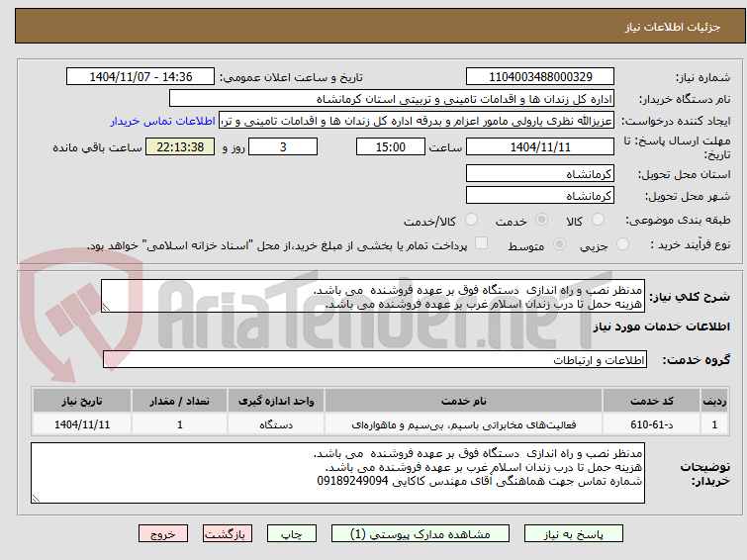Click the پاسخ به نیاز button

[x=574, y=534]
